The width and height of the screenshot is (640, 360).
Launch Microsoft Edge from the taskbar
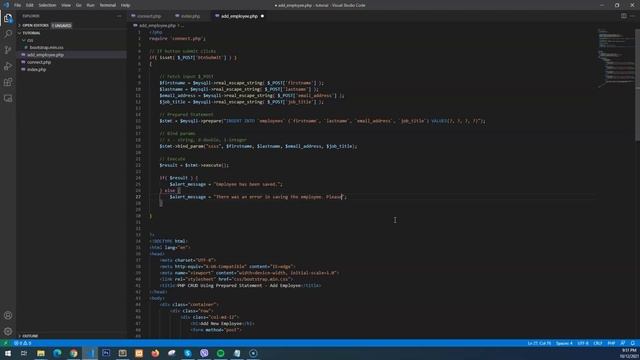click(x=57, y=353)
